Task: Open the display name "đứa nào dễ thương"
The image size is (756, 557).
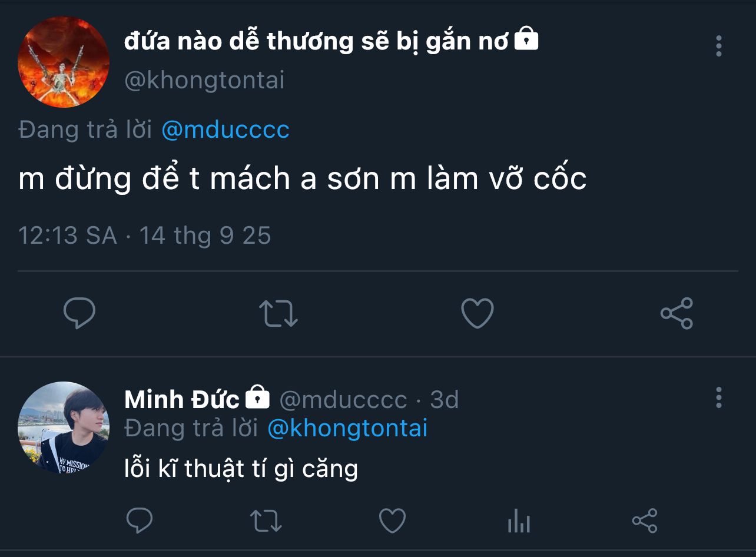Action: pyautogui.click(x=316, y=42)
